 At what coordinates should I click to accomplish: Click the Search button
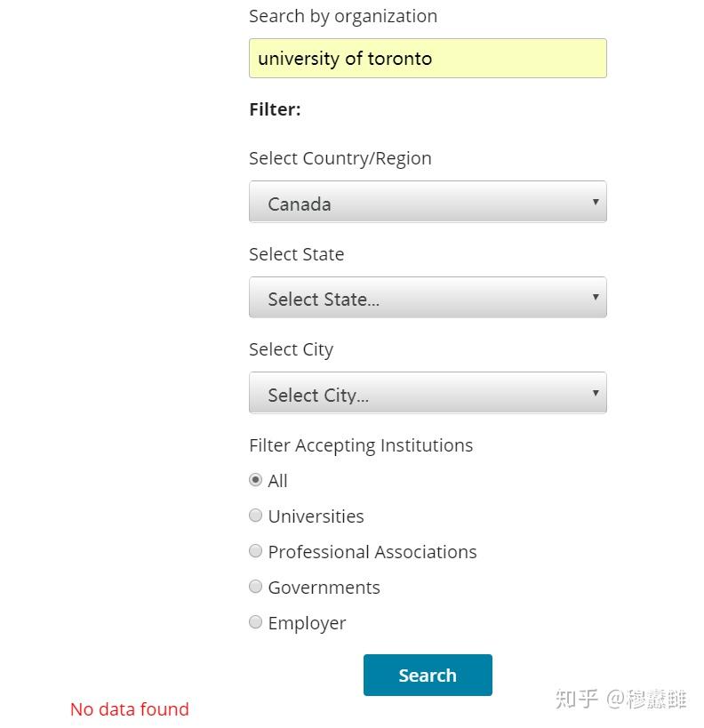click(427, 675)
